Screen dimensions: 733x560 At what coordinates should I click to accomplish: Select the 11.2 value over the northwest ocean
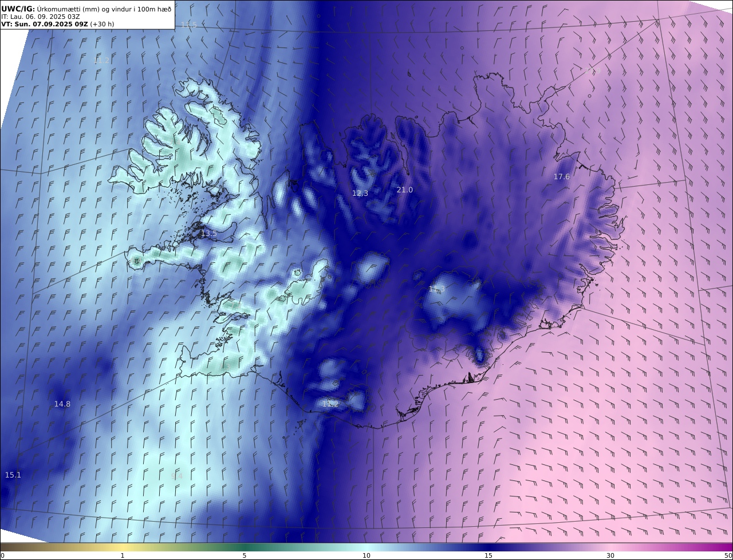[x=101, y=60]
